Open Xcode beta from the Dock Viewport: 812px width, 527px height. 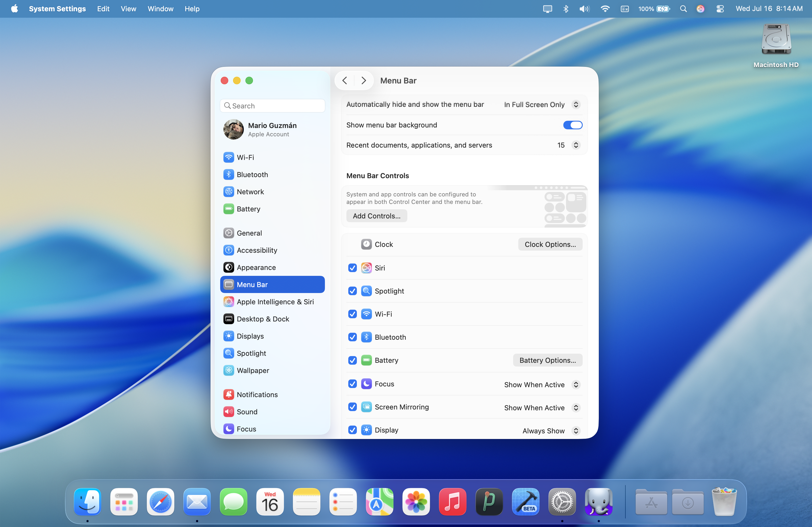coord(525,502)
